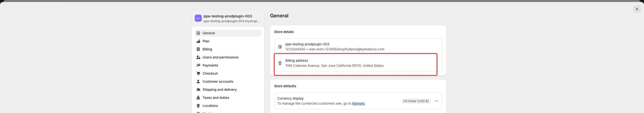Screen dimensions: 644x113
Task: Click the Users and permissions icon
Action: click(x=198, y=57)
